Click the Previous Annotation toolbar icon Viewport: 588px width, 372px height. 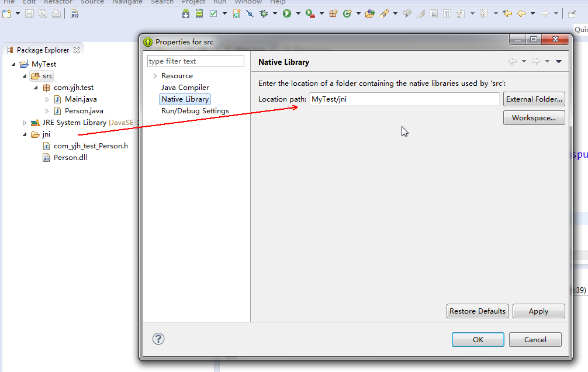tap(484, 14)
